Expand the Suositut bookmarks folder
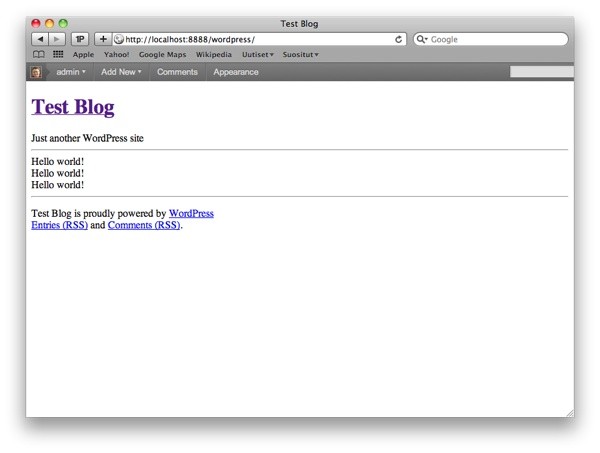 point(300,55)
